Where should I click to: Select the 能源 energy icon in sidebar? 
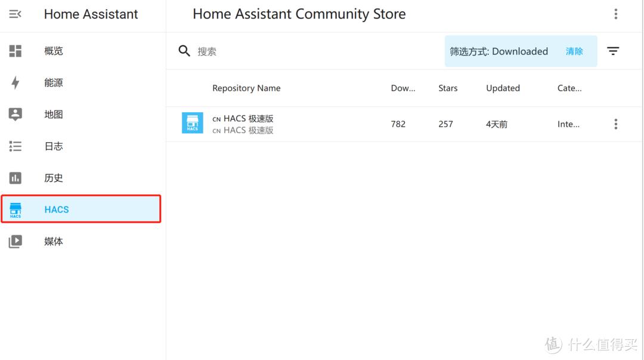click(15, 82)
